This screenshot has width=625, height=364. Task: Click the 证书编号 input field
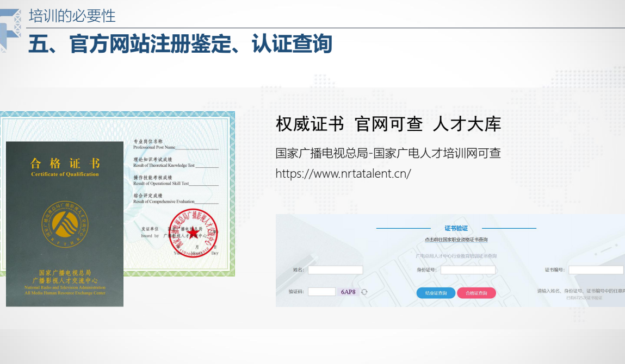point(596,270)
